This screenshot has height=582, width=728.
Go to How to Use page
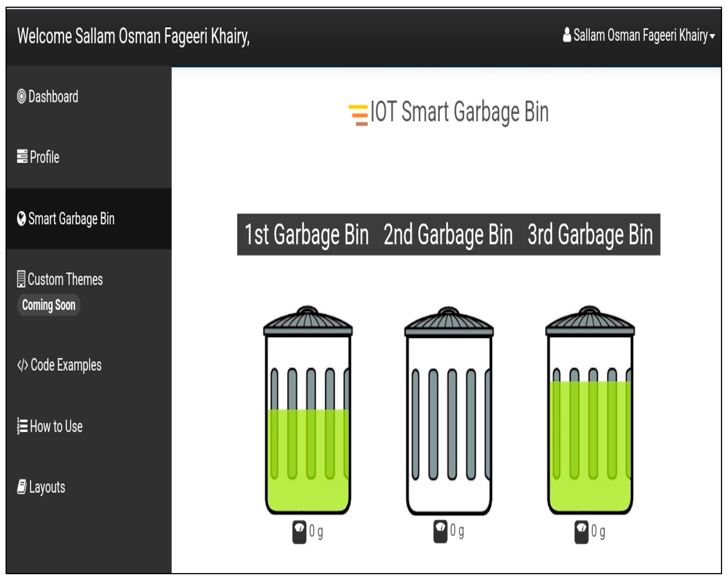tap(56, 426)
